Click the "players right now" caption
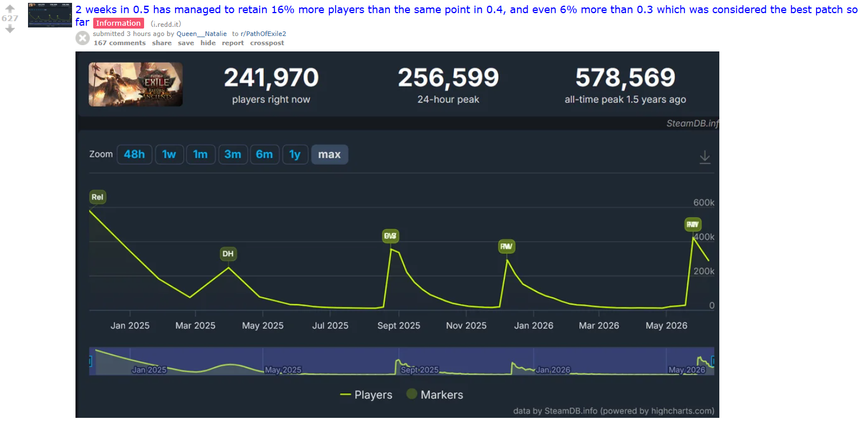The image size is (868, 423). [271, 99]
